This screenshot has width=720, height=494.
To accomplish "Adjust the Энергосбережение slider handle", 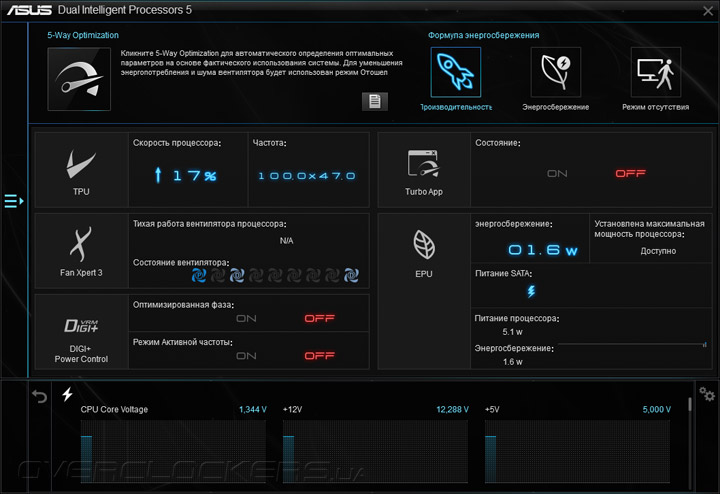I will point(705,344).
